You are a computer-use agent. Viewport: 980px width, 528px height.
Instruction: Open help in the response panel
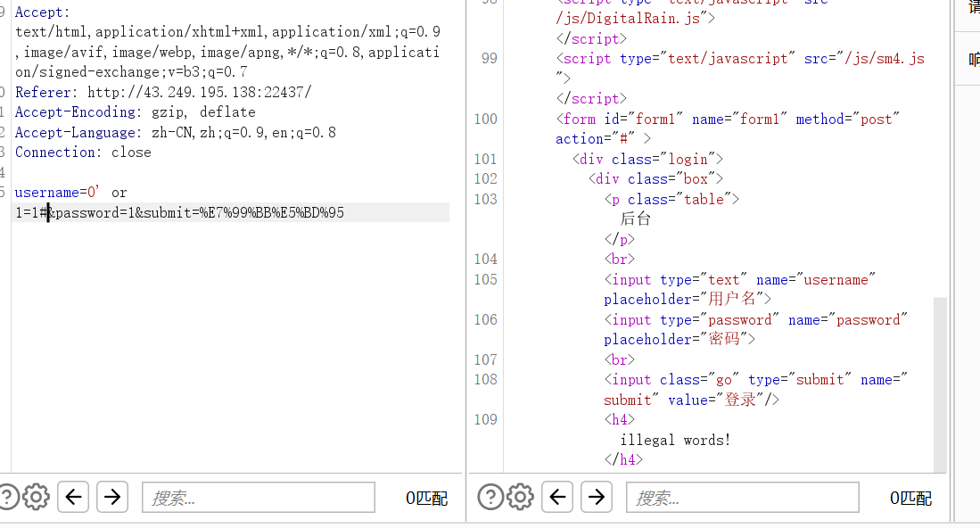(x=490, y=497)
